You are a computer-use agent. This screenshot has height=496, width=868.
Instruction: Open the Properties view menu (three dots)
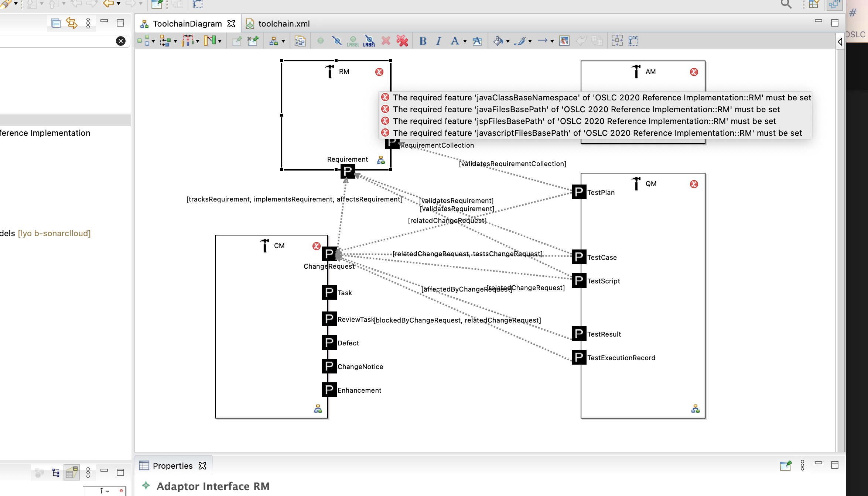point(802,465)
